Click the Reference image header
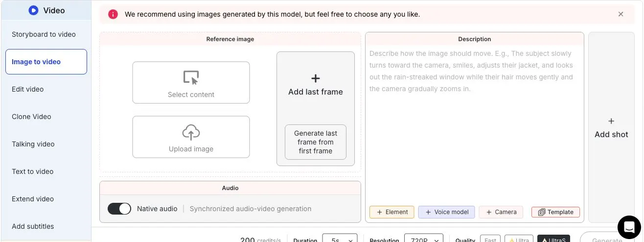The height and width of the screenshot is (242, 644). tap(230, 39)
